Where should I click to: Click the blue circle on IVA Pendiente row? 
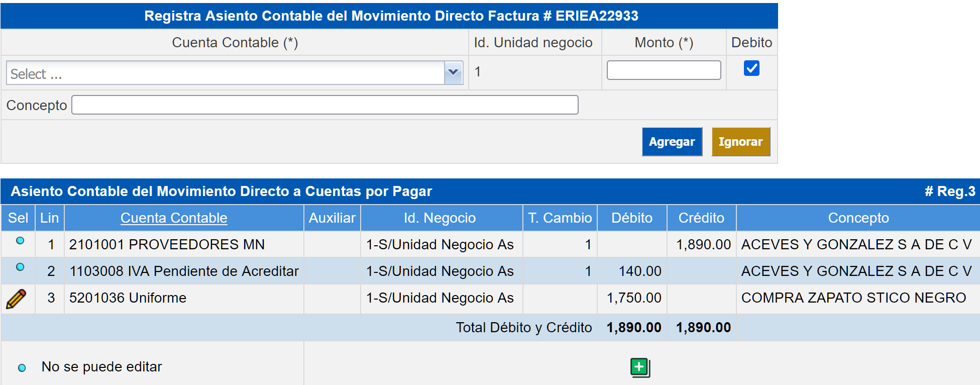point(20,267)
